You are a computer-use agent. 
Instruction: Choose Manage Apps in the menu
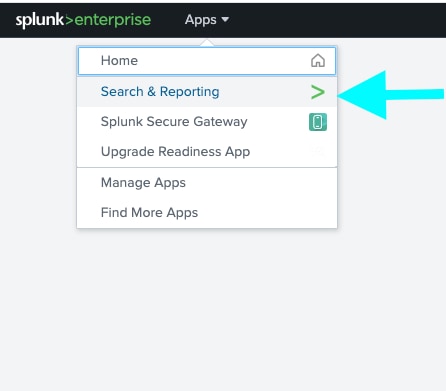[207, 183]
